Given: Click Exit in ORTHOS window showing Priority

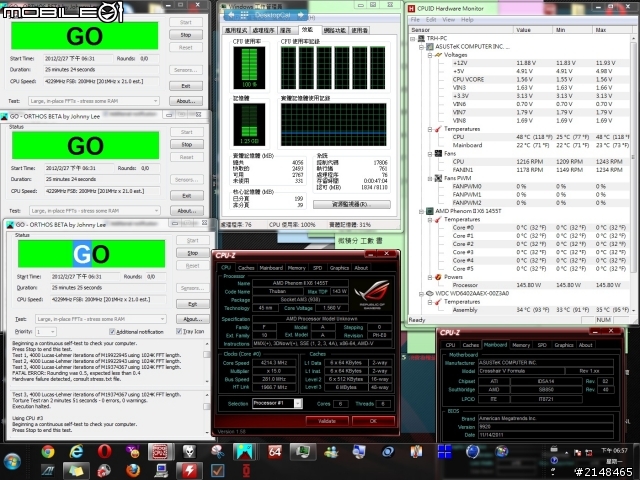Looking at the screenshot, I should [193, 304].
